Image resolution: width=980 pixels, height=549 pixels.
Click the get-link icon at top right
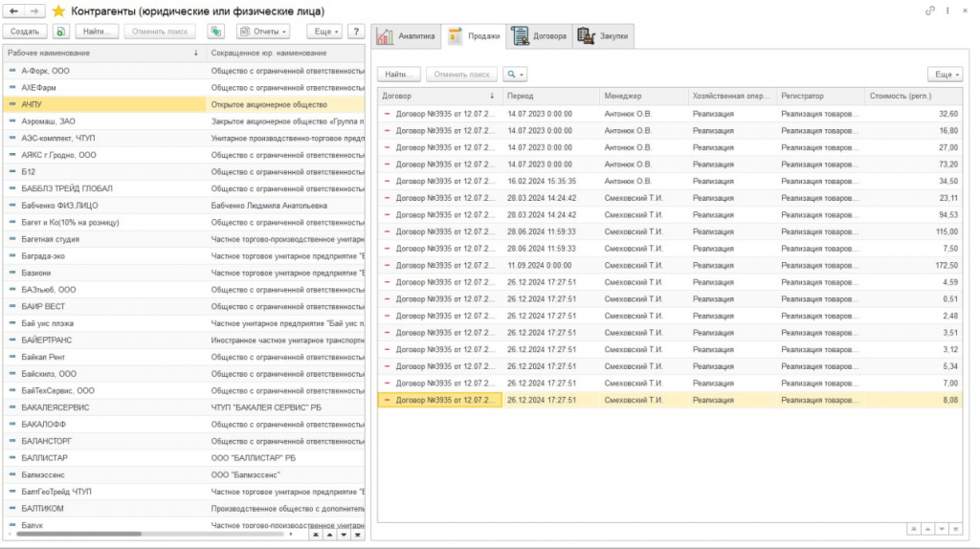click(930, 11)
